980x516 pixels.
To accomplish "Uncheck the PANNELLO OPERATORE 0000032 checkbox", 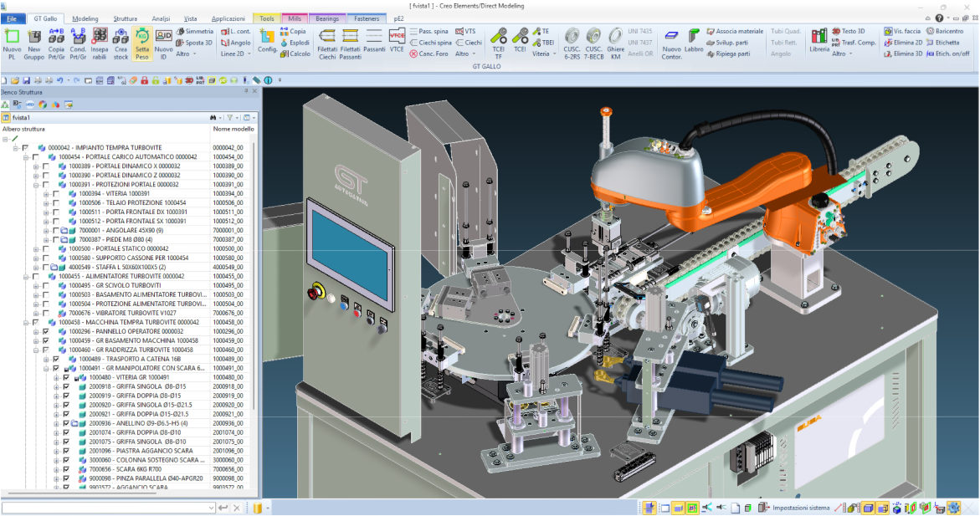I will [46, 332].
